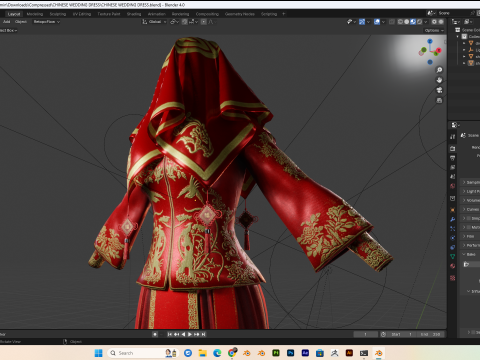Open the Object properties tab

(452, 210)
